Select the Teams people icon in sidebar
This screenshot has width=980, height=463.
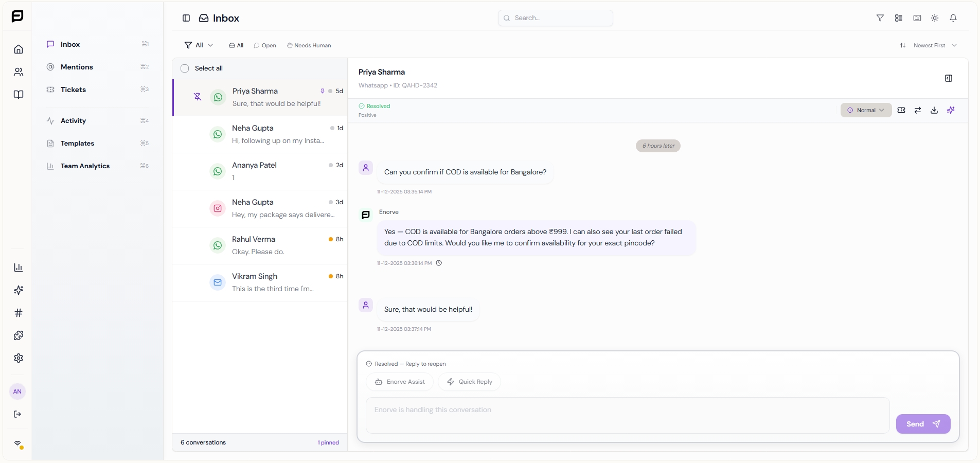[18, 72]
